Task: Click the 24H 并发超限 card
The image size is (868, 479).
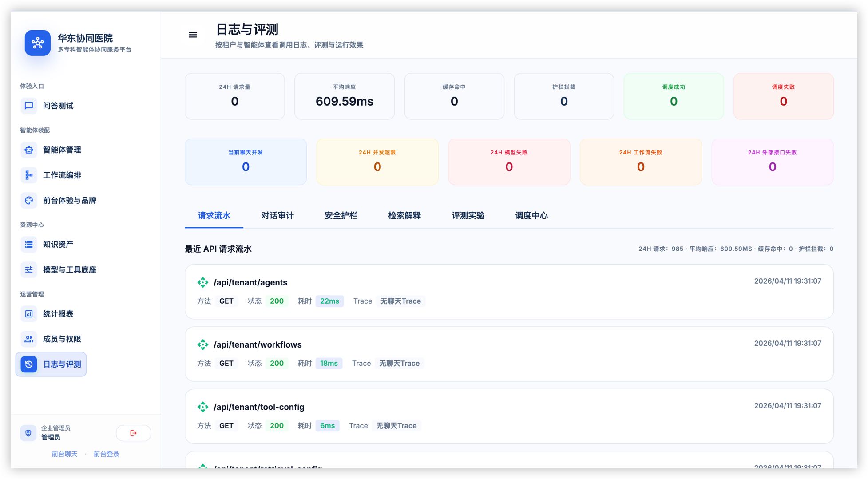Action: (377, 162)
